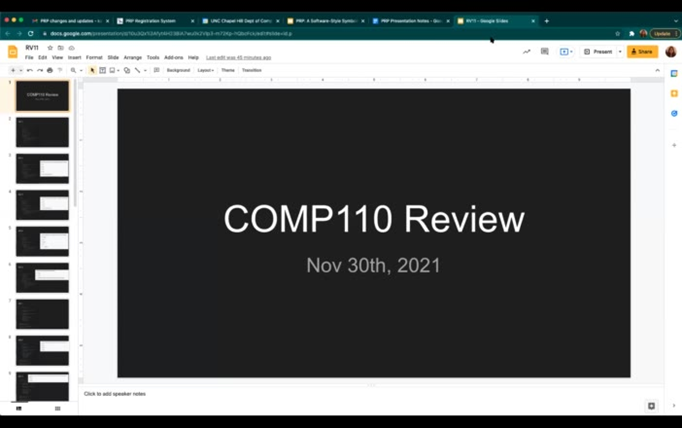Choose the Select arrow cursor tool

pyautogui.click(x=92, y=70)
